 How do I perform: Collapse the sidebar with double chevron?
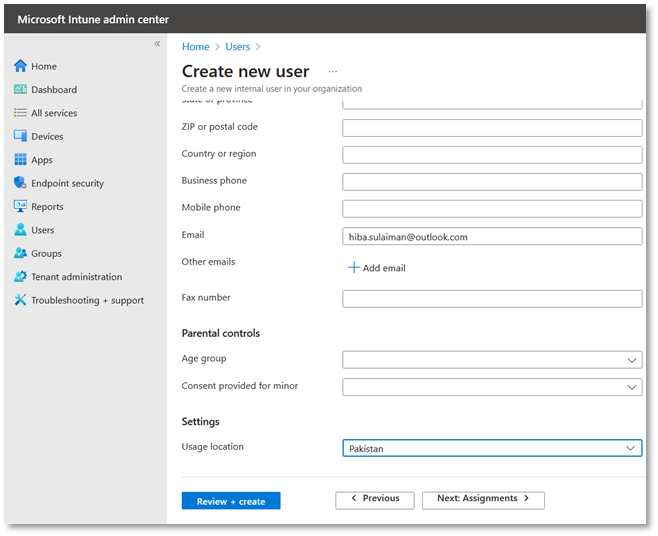tap(157, 44)
